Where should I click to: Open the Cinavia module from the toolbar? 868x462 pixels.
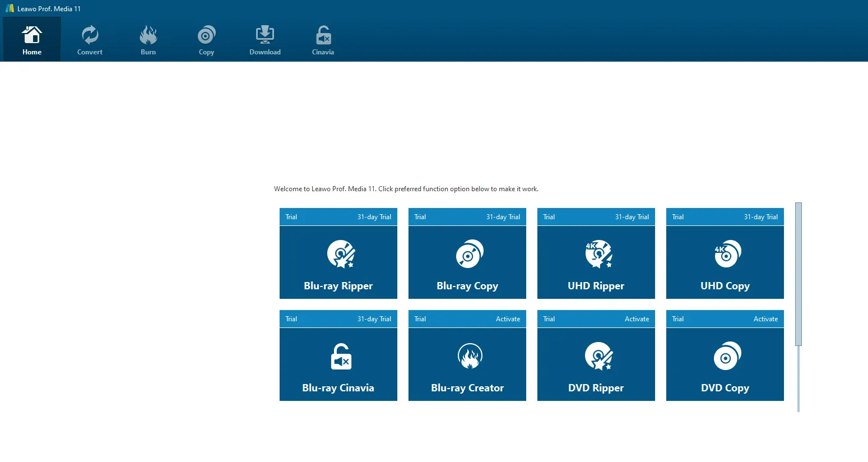[323, 39]
